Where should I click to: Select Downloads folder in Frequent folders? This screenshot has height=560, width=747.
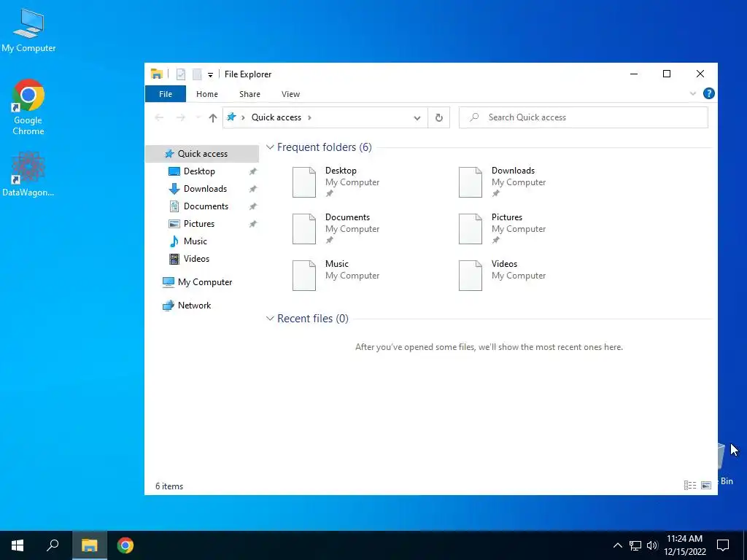pos(502,182)
